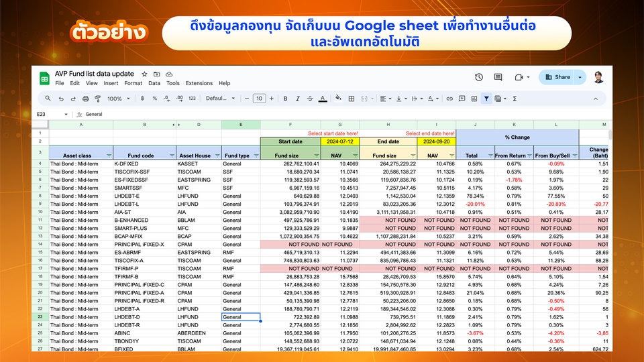
Task: Select the start date cell 2024-07-12
Action: click(340, 141)
